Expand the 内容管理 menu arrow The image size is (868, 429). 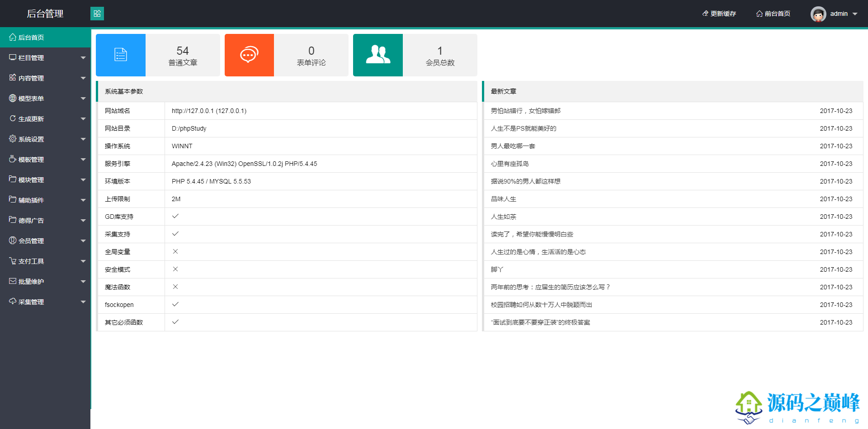[x=83, y=78]
